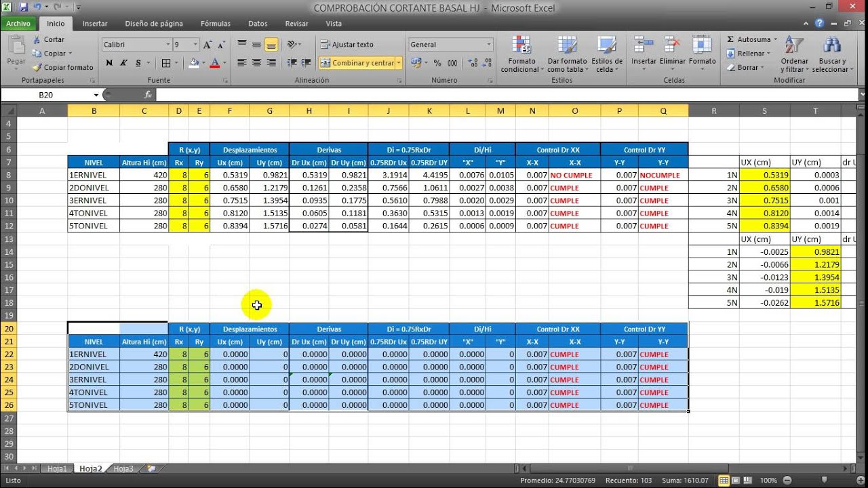The height and width of the screenshot is (488, 868).
Task: Switch to Insertar ribbon tab
Action: click(95, 24)
